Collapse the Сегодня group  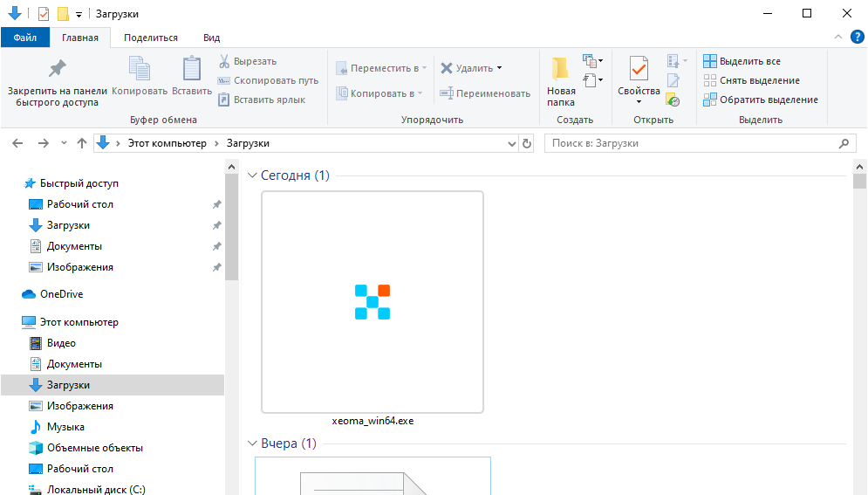pyautogui.click(x=252, y=175)
